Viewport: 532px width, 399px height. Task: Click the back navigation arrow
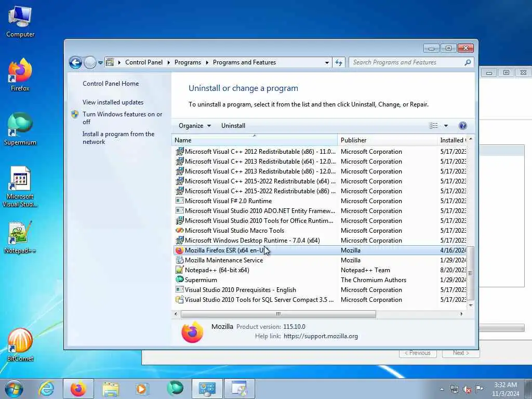pos(75,62)
